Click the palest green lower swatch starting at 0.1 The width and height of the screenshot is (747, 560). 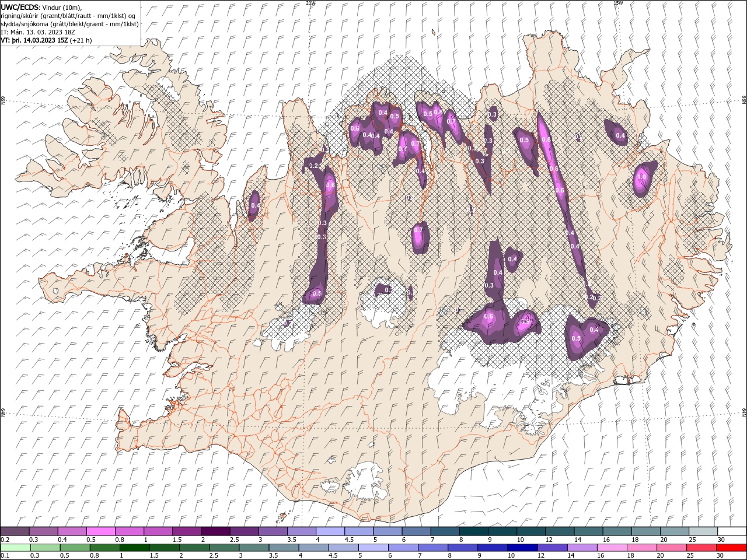pos(15,548)
